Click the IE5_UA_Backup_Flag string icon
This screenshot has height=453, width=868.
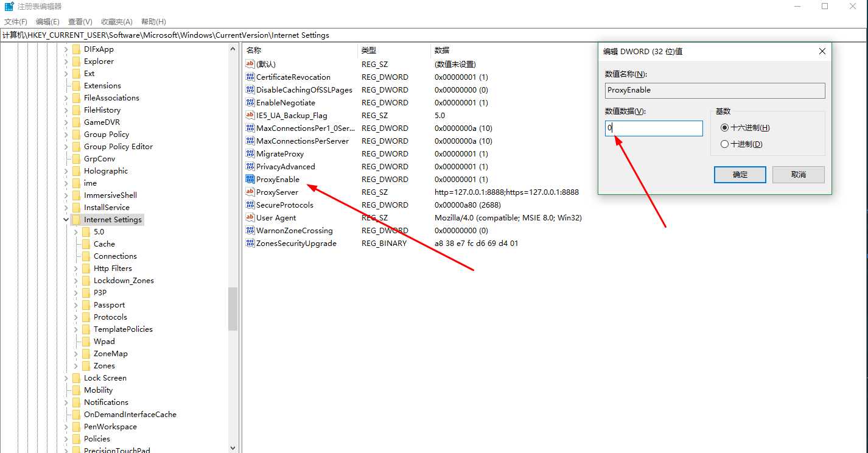[250, 115]
